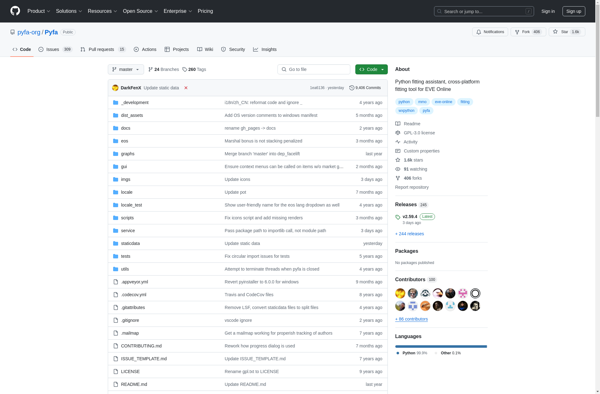
Task: Open the Enterprise dropdown
Action: tap(178, 11)
